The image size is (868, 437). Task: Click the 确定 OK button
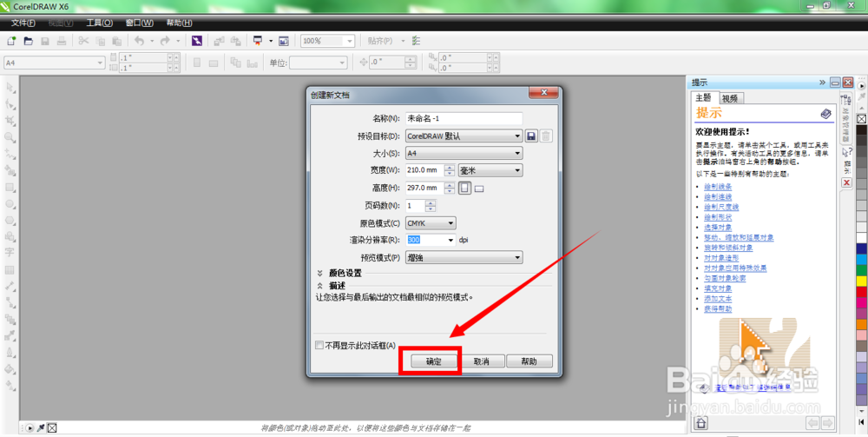click(434, 361)
